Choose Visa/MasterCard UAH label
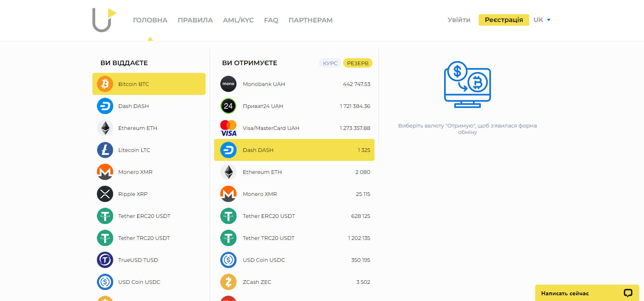The image size is (644, 301). tap(271, 128)
